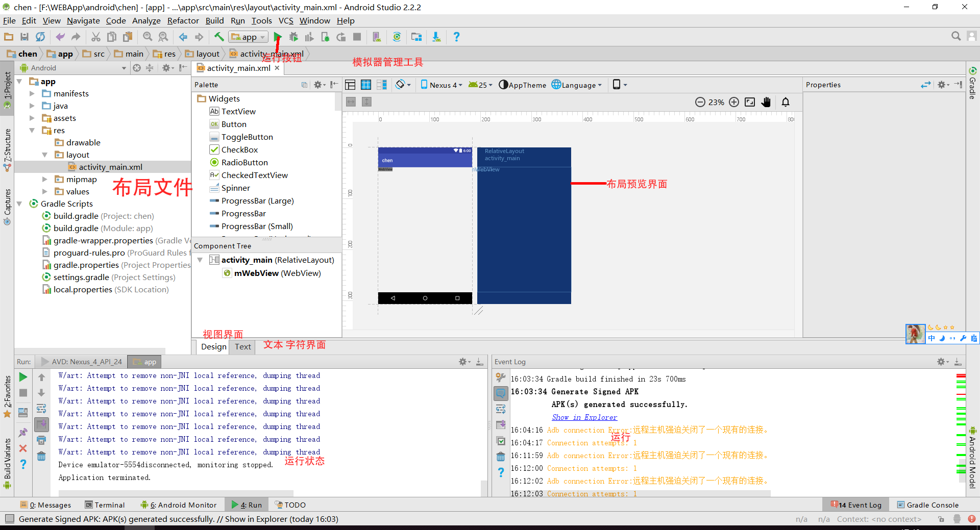Switch to the Text editor tab
Screen dimensions: 980x530
pos(243,347)
